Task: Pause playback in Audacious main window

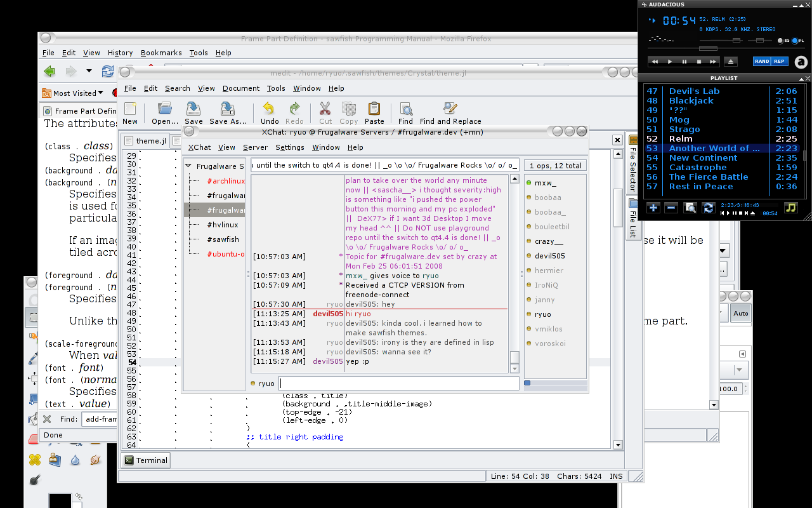Action: [684, 62]
